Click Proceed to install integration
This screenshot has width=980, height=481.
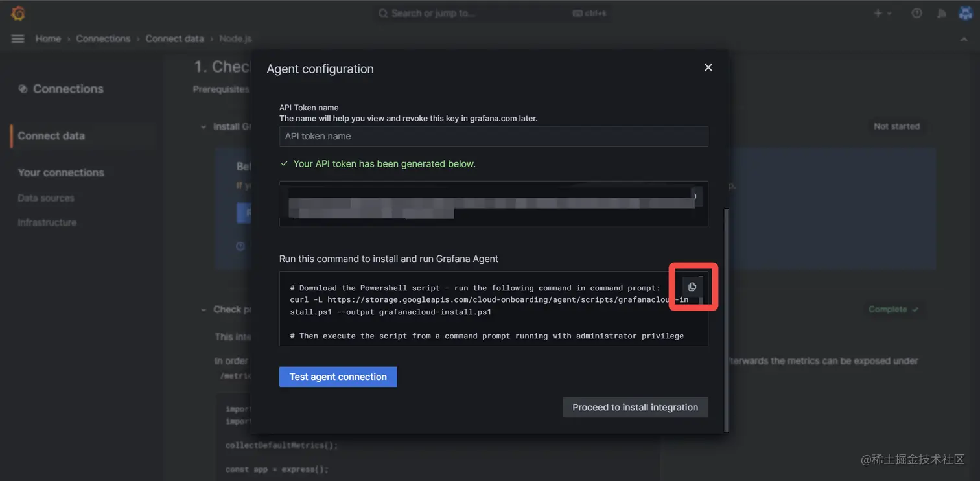pyautogui.click(x=635, y=407)
